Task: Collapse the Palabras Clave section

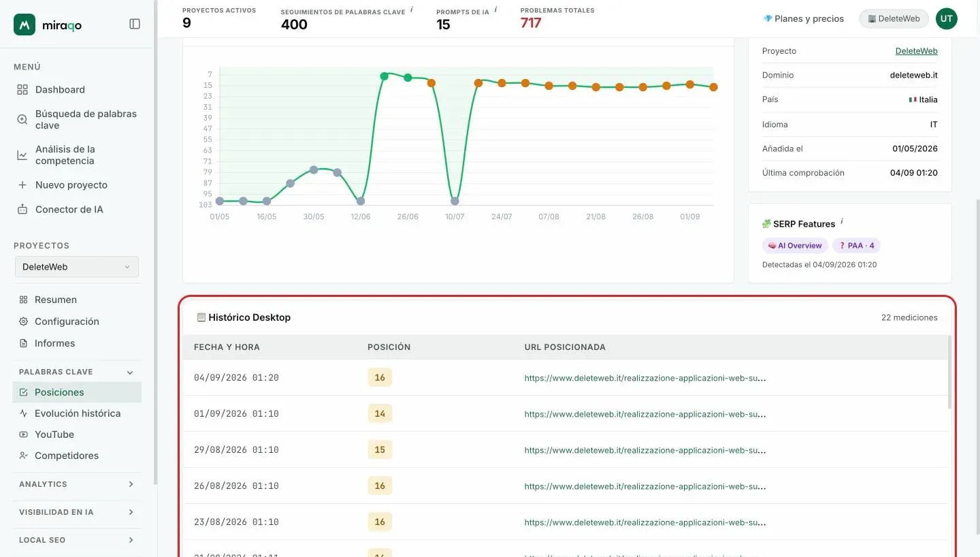Action: pyautogui.click(x=130, y=372)
